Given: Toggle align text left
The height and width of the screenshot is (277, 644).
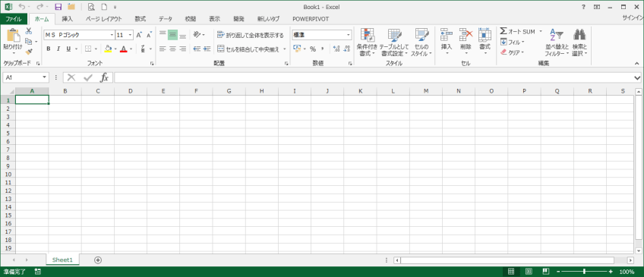Looking at the screenshot, I should (x=163, y=49).
